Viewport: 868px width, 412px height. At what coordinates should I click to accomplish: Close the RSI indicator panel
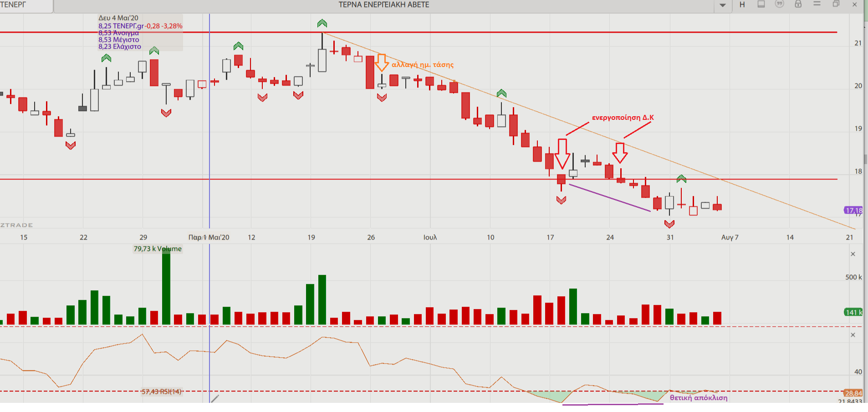click(853, 335)
